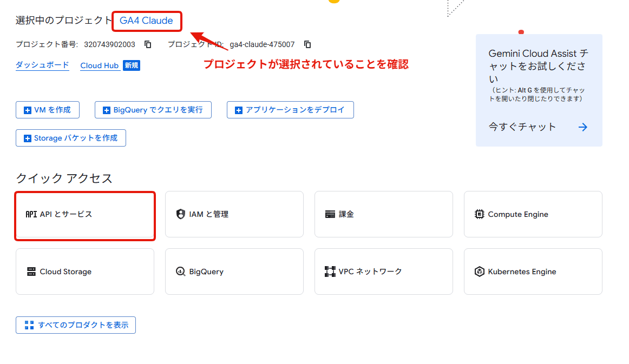Click the BigQuery magnifier icon

(x=181, y=272)
